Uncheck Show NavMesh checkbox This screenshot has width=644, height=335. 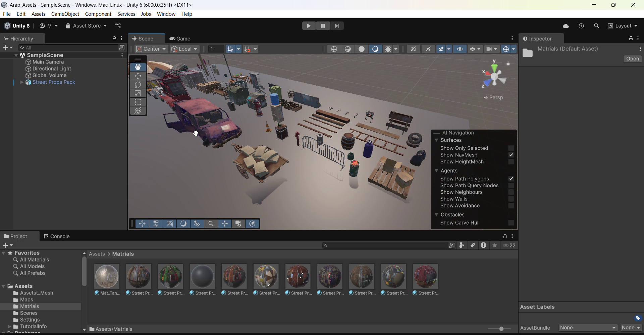(x=511, y=155)
